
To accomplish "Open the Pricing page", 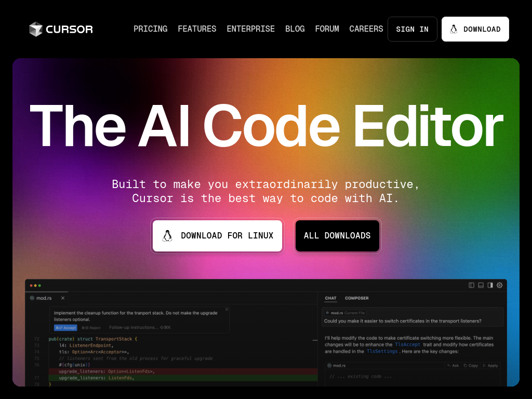I will (x=150, y=29).
